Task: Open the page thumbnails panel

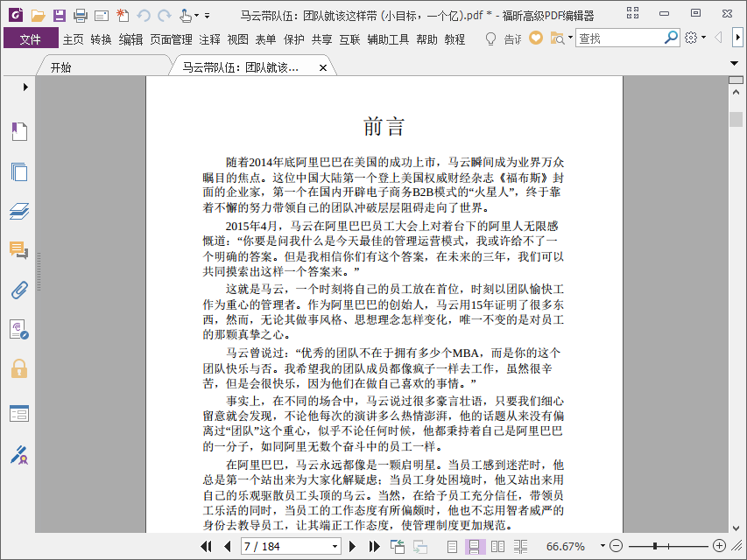Action: [19, 171]
